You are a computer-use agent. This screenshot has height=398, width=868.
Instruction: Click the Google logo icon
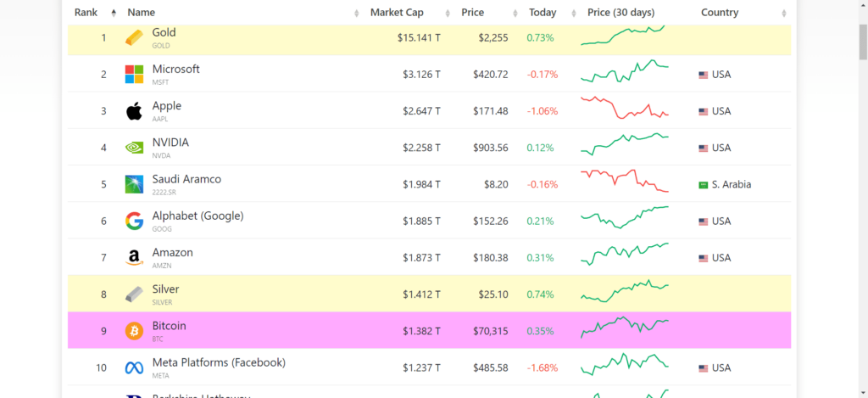(134, 221)
